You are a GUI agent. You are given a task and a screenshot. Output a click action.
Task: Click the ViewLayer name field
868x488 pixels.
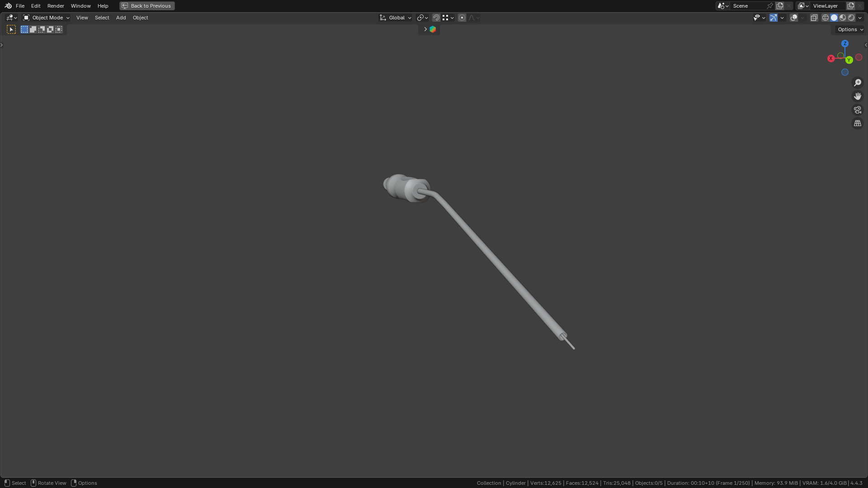tap(828, 6)
